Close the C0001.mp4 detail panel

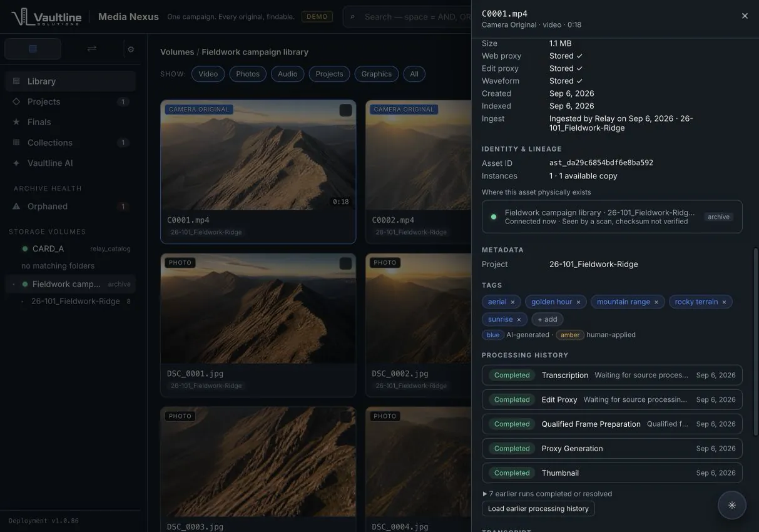click(745, 16)
